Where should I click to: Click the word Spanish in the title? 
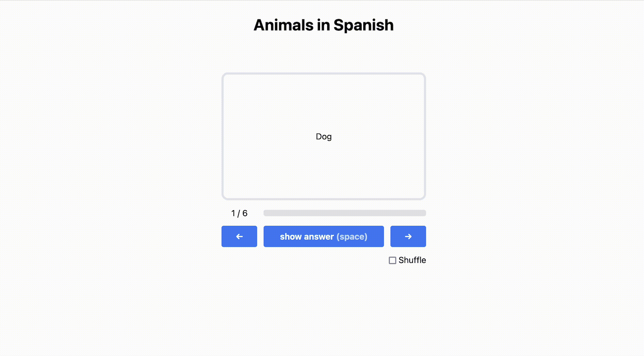tap(363, 25)
